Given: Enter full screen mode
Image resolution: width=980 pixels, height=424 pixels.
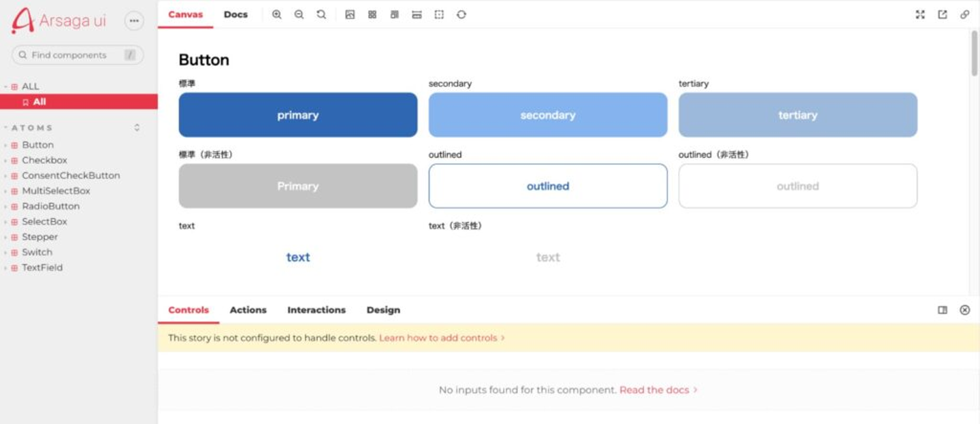Looking at the screenshot, I should tap(920, 14).
